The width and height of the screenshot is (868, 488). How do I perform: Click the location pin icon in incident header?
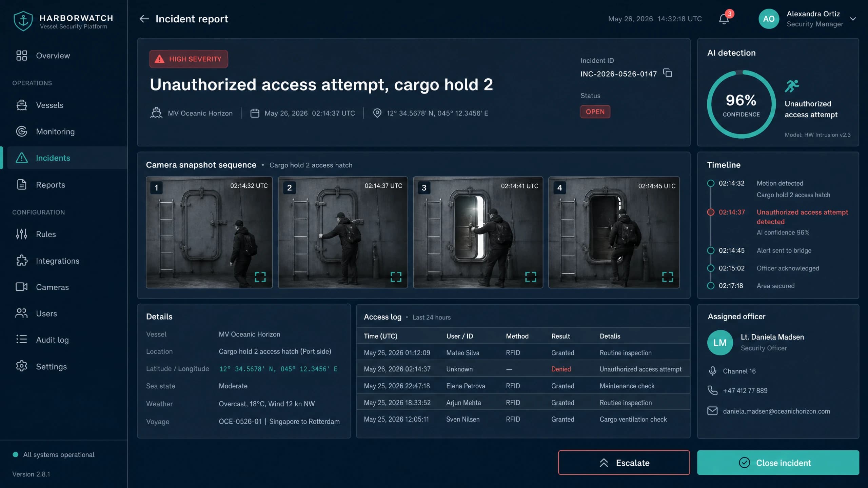pos(377,113)
